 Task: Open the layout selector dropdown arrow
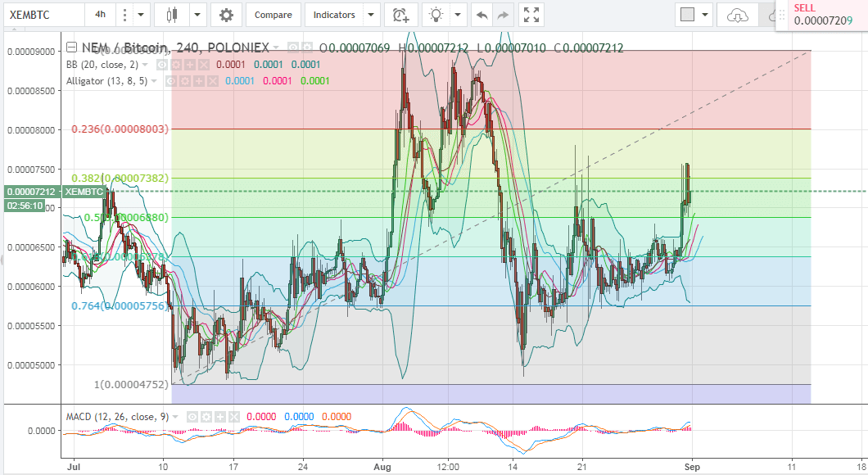tap(705, 15)
